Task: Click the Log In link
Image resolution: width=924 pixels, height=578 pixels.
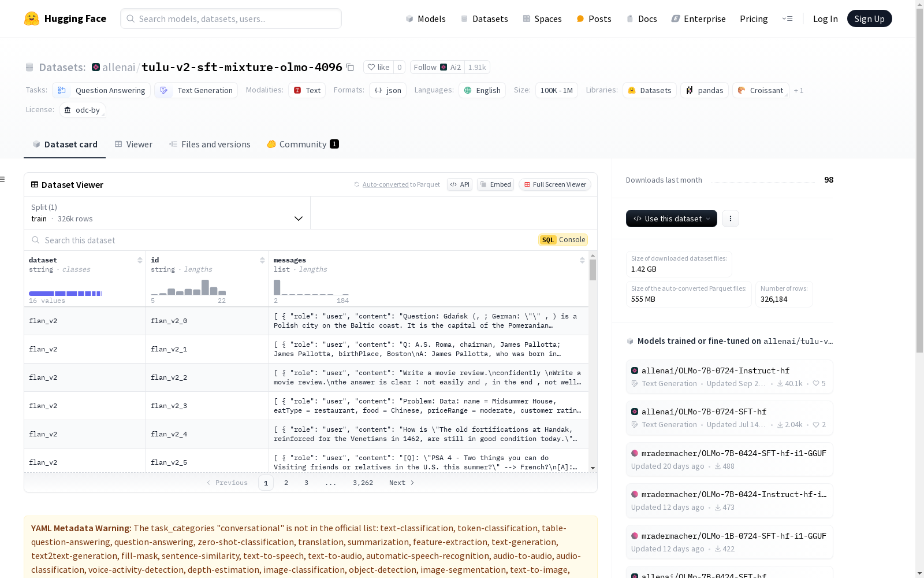Action: pyautogui.click(x=825, y=18)
